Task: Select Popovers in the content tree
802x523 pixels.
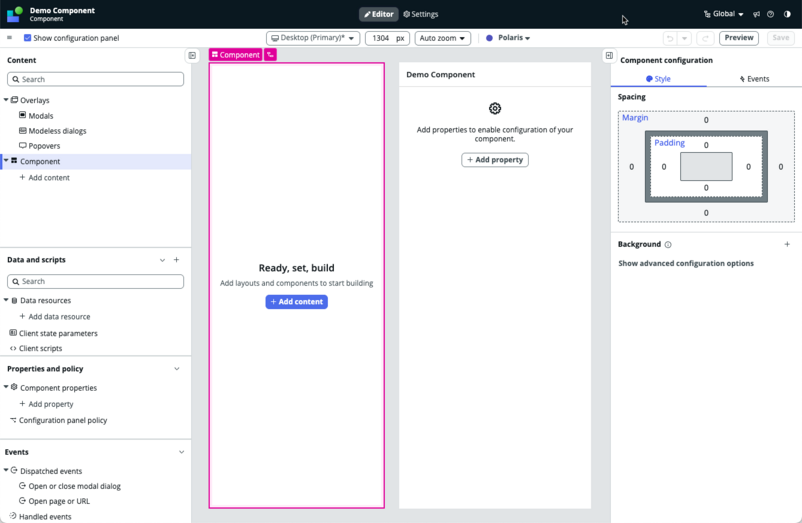Action: 44,146
